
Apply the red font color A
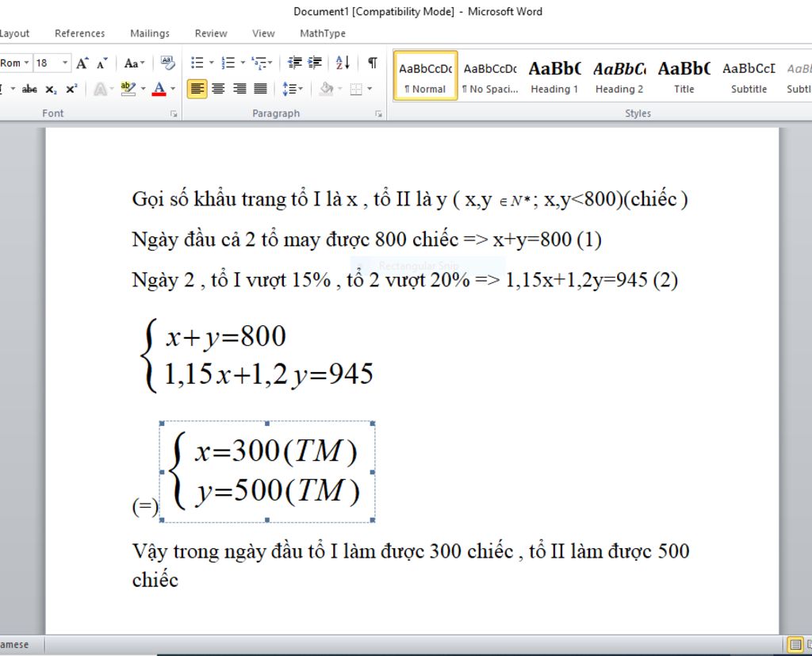tap(159, 89)
